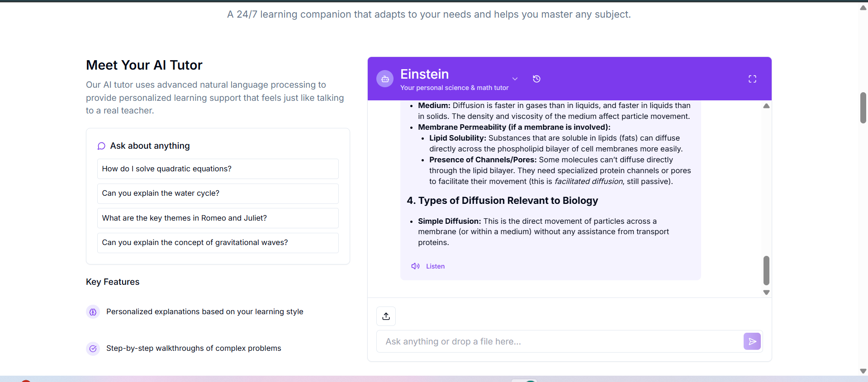Viewport: 868px width, 382px height.
Task: Click the chat scrollbar down arrow
Action: (x=766, y=292)
